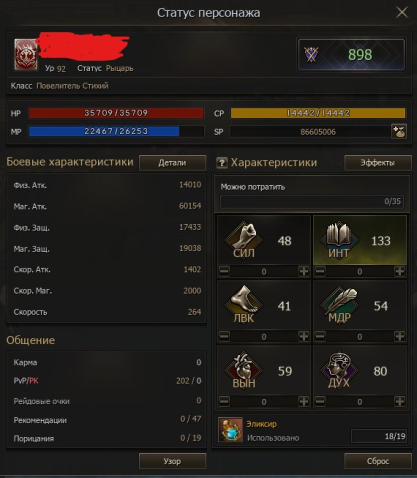
Task: Decrease ИНТ with the minus button
Action: (320, 271)
